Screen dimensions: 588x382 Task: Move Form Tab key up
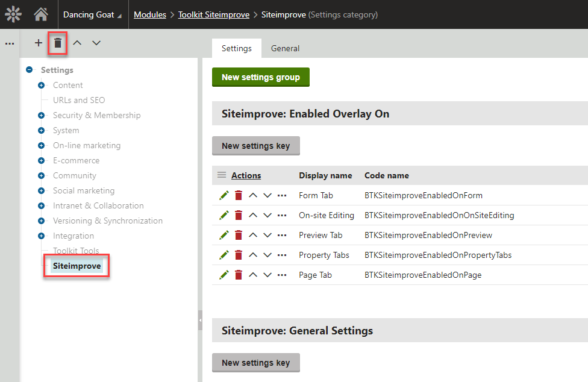253,195
